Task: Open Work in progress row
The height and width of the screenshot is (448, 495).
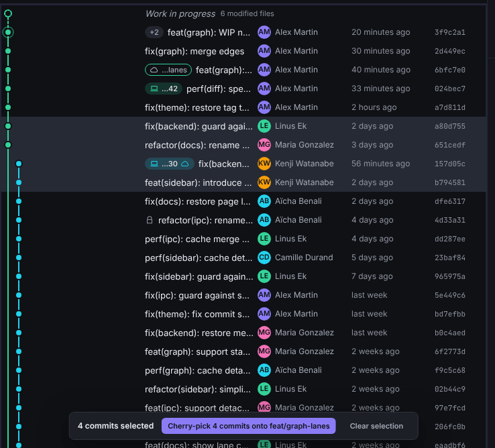Action: pos(243,13)
